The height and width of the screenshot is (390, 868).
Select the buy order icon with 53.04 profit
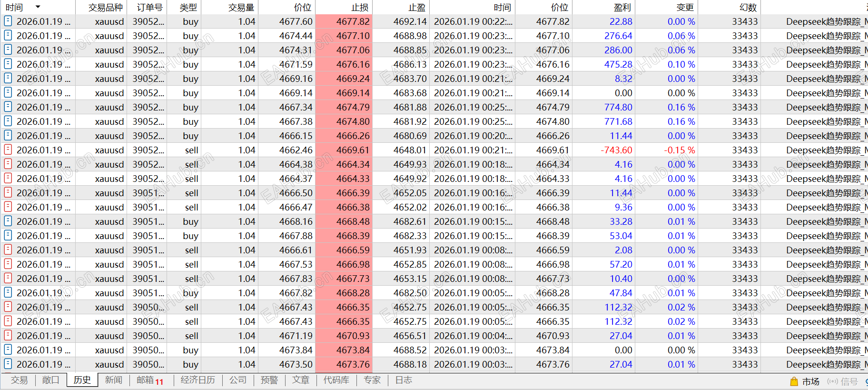[8, 235]
